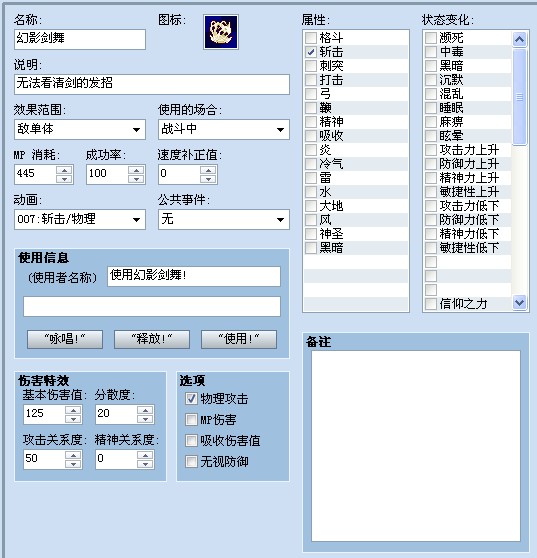Increase 精神关系度 with up arrow
The image size is (537, 558).
(x=145, y=455)
